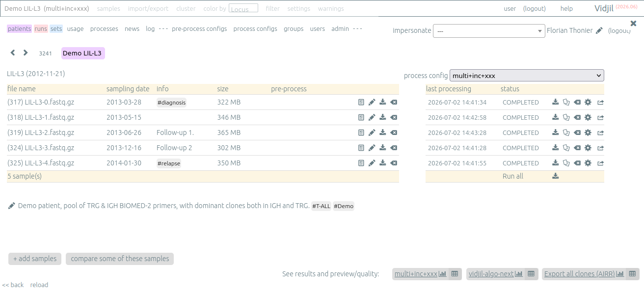Open the processes page

click(x=104, y=29)
